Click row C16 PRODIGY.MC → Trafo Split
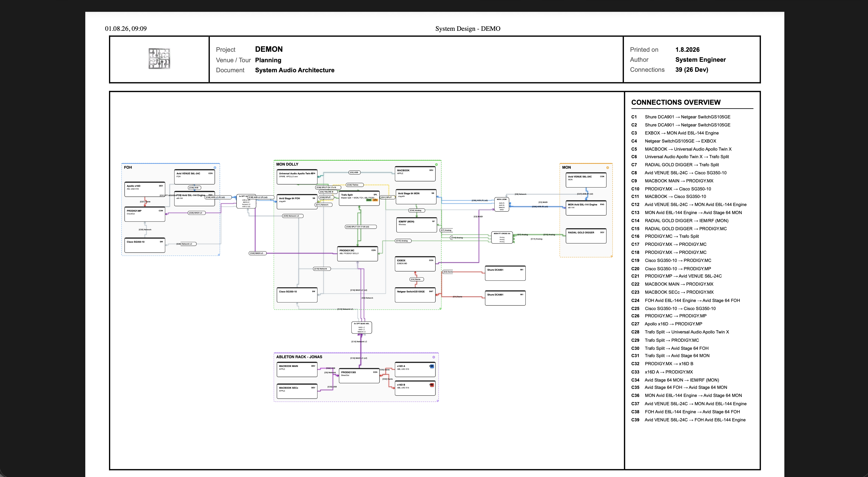This screenshot has width=868, height=477. point(665,236)
